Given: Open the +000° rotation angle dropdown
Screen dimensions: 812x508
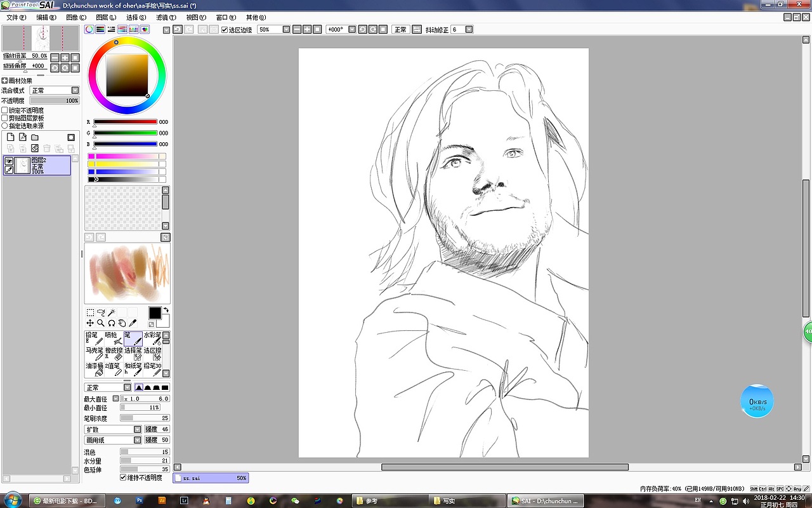Looking at the screenshot, I should point(352,29).
